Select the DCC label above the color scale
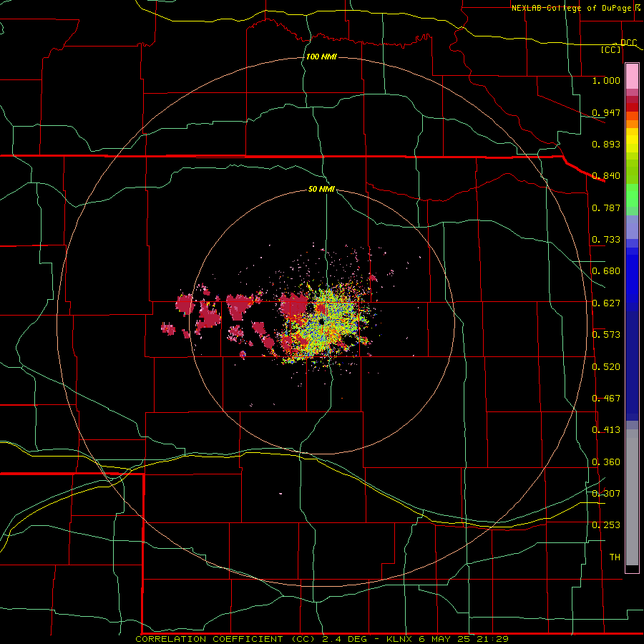 628,42
